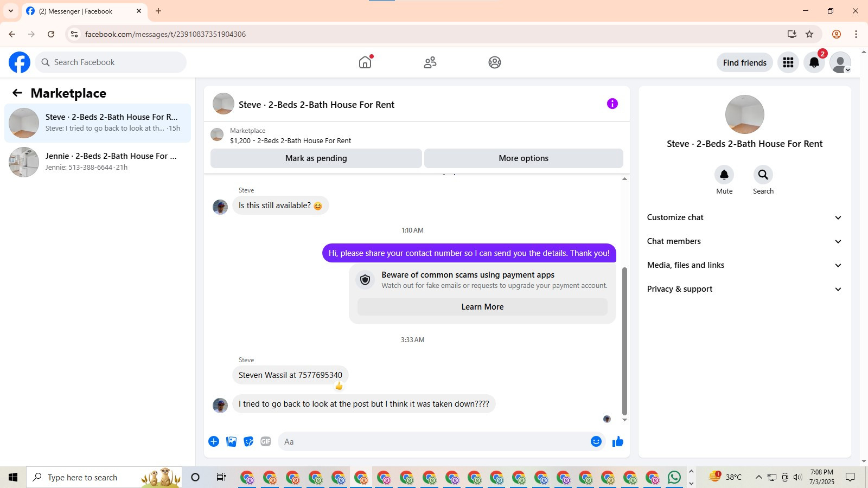This screenshot has height=488, width=868.
Task: Click thumbs-up reaction on Steven Wassil message
Action: 339,386
